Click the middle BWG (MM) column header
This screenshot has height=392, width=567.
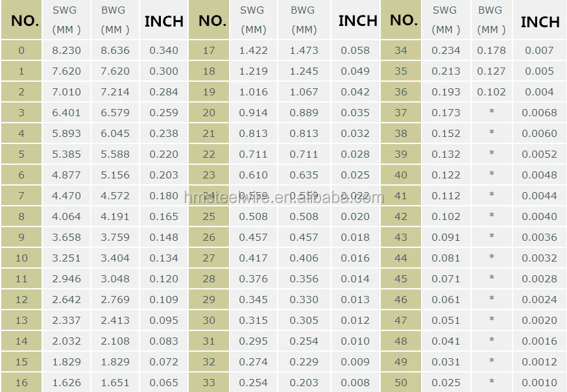(303, 20)
